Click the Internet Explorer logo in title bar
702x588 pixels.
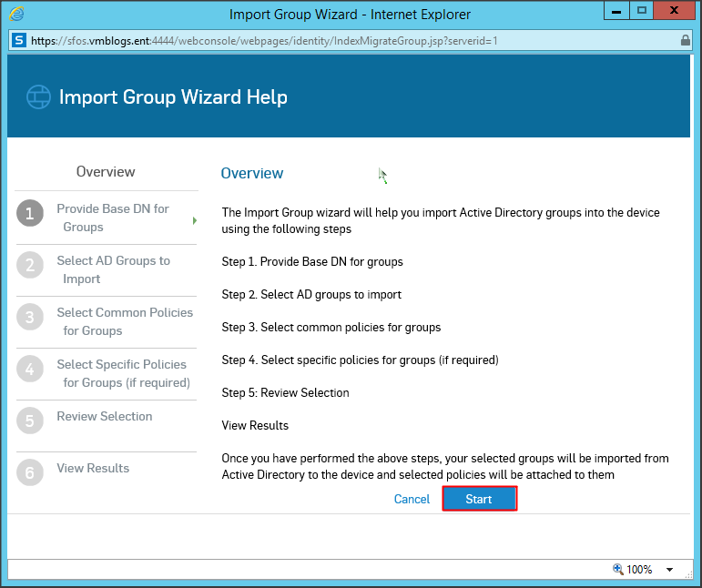tap(15, 14)
